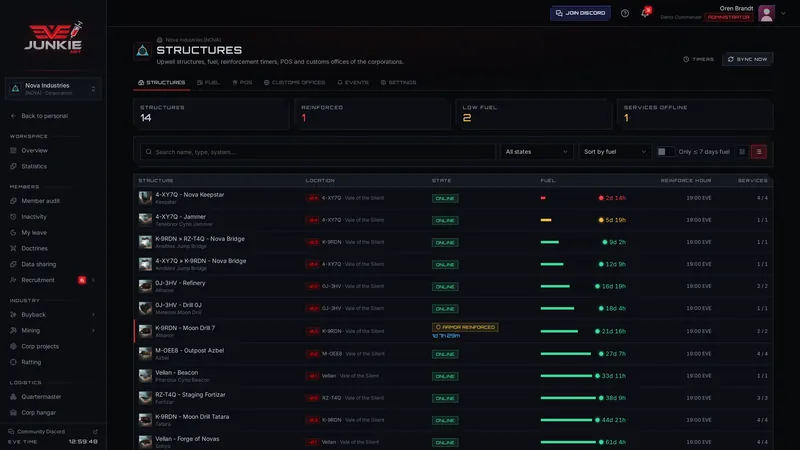Click the structure search field
This screenshot has height=450, width=800.
[x=317, y=152]
